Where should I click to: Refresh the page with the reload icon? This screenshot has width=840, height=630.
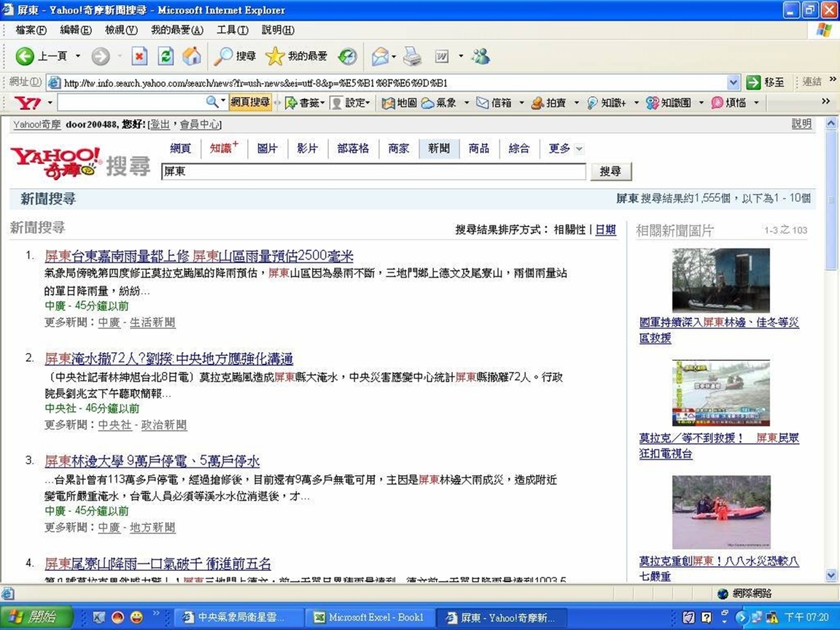[166, 56]
